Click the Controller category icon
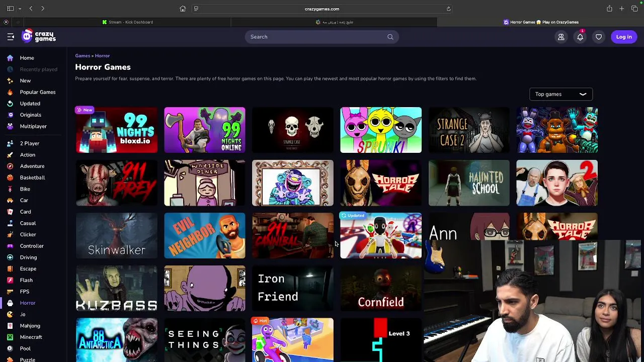Viewport: 644px width, 362px height. coord(10,246)
